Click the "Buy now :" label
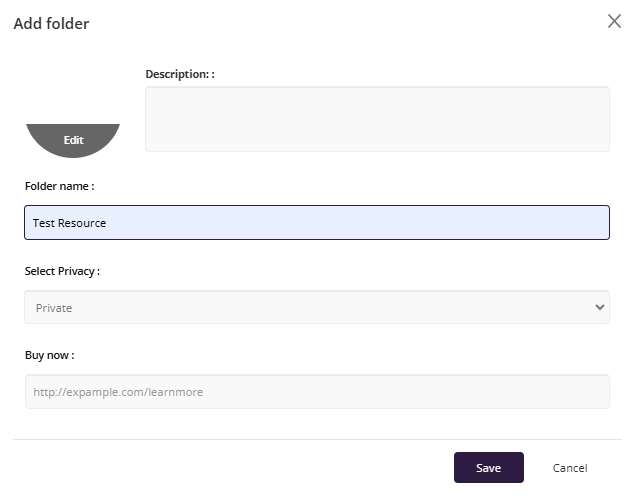633x504 pixels. (x=50, y=355)
